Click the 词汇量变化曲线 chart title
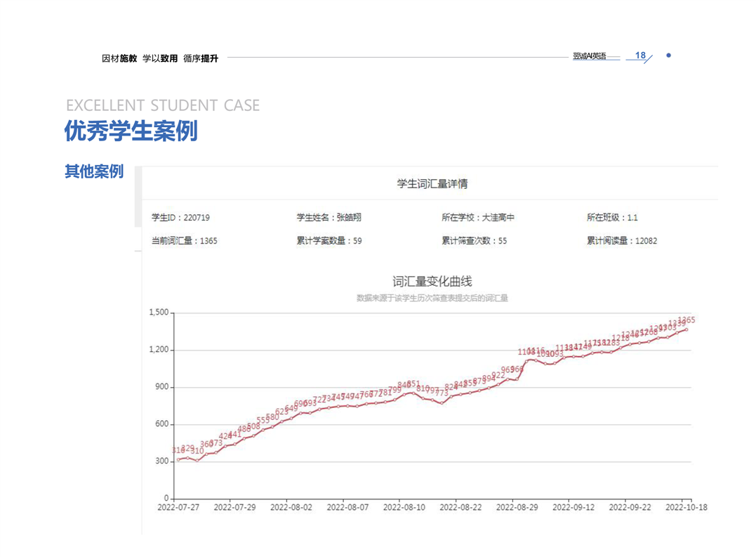The height and width of the screenshot is (557, 756). pos(432,282)
